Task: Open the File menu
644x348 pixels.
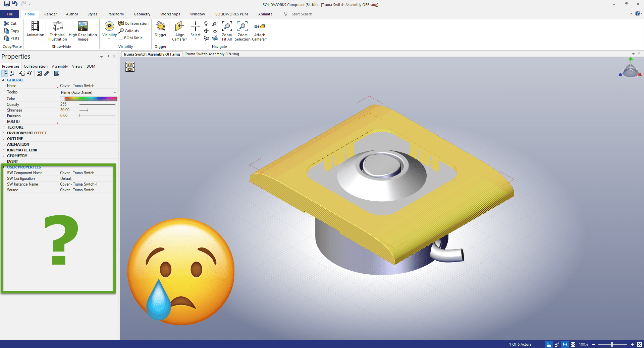Action: click(10, 14)
